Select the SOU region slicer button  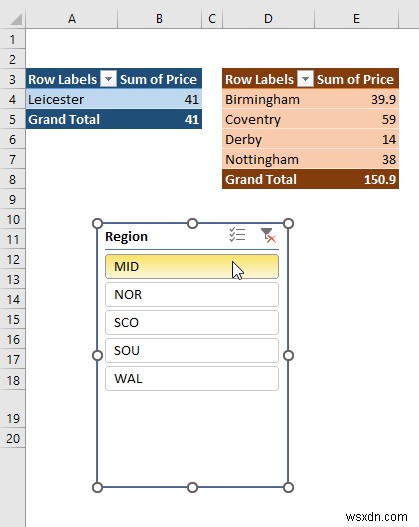click(192, 351)
